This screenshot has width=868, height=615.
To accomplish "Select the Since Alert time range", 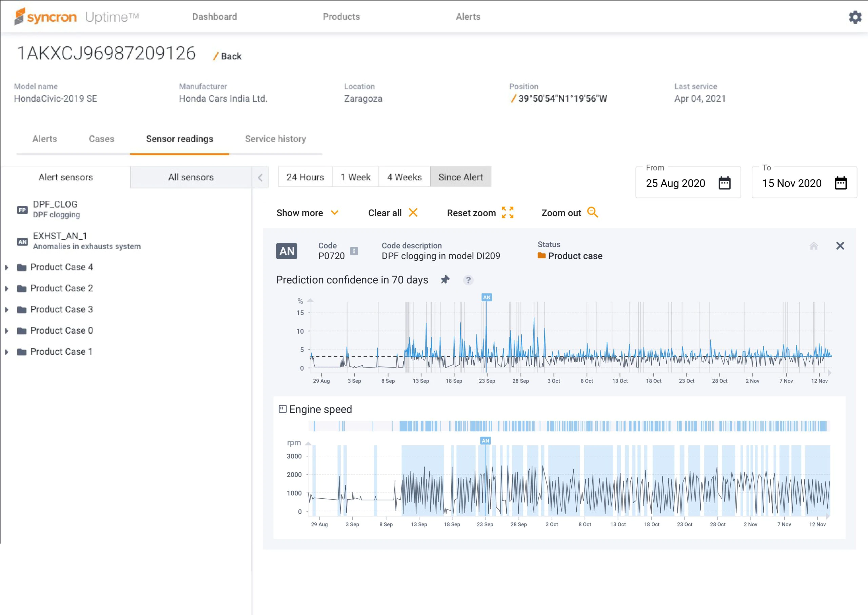I will [460, 177].
